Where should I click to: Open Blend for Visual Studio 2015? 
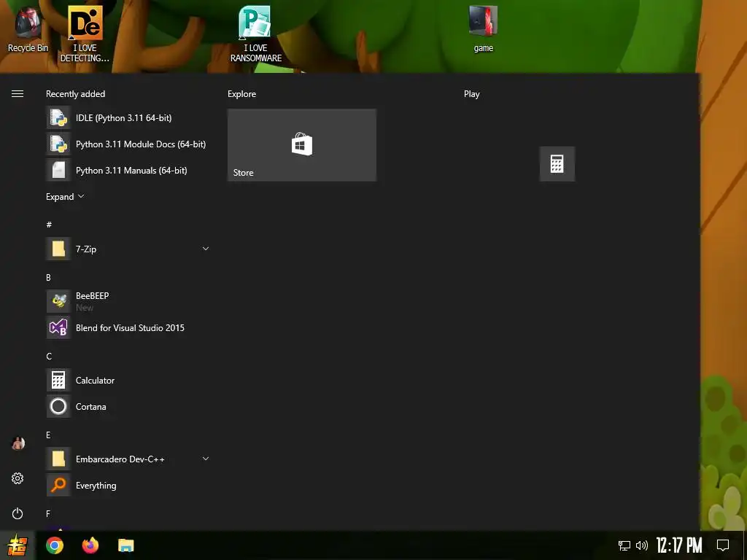tap(128, 327)
